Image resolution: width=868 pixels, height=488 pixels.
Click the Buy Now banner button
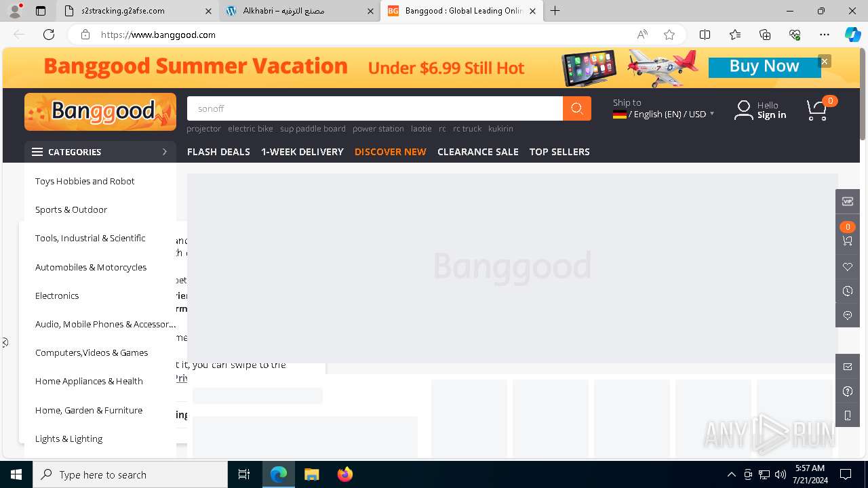pyautogui.click(x=764, y=66)
